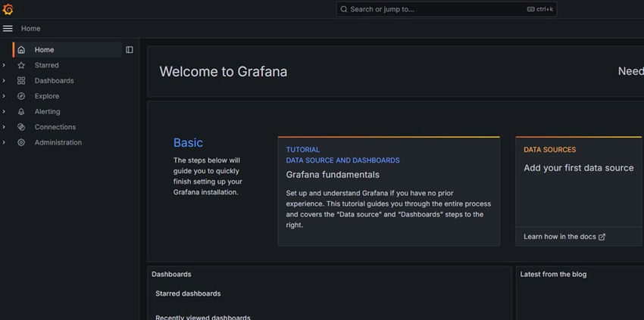
Task: Expand the Connections section chevron
Action: point(4,127)
